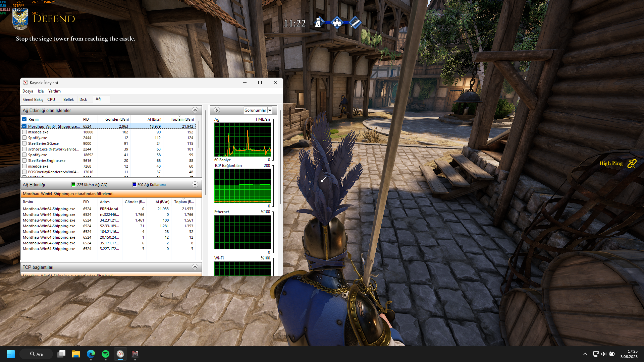Check the SteelSeriesGG.exe process checkbox
This screenshot has width=644, height=362.
point(24,143)
